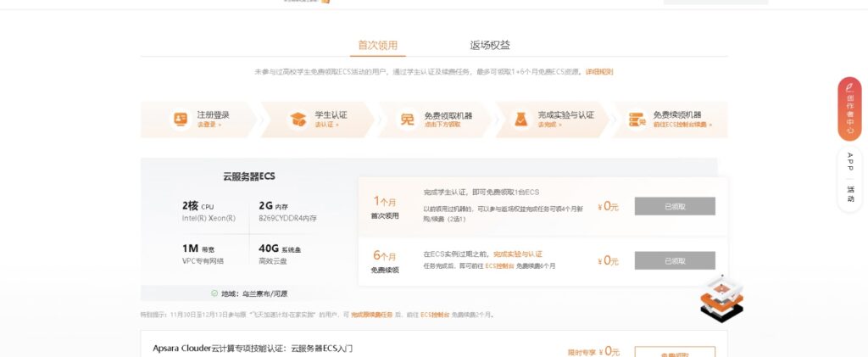
Task: Click the 免费领取 button for Apsara Clouder
Action: 675,352
